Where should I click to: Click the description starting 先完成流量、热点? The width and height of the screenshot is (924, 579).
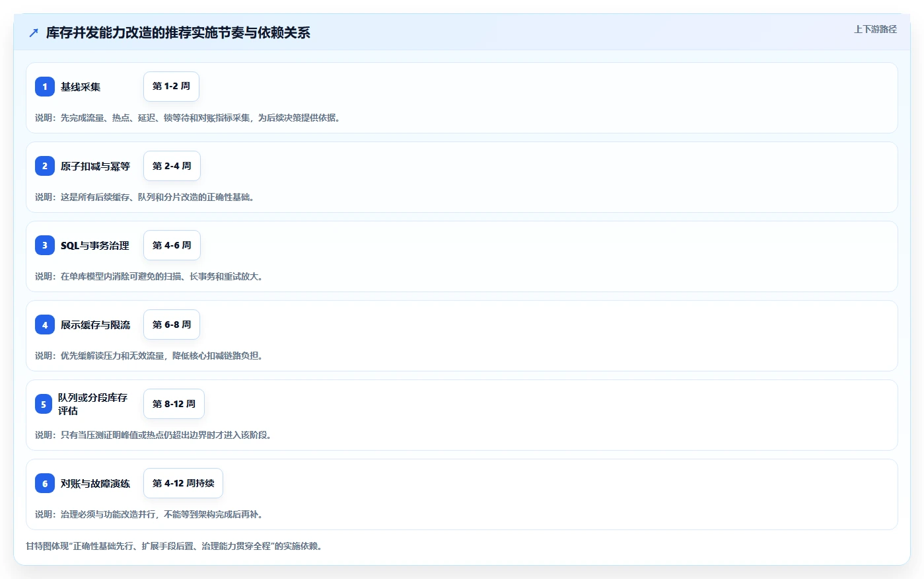click(188, 118)
